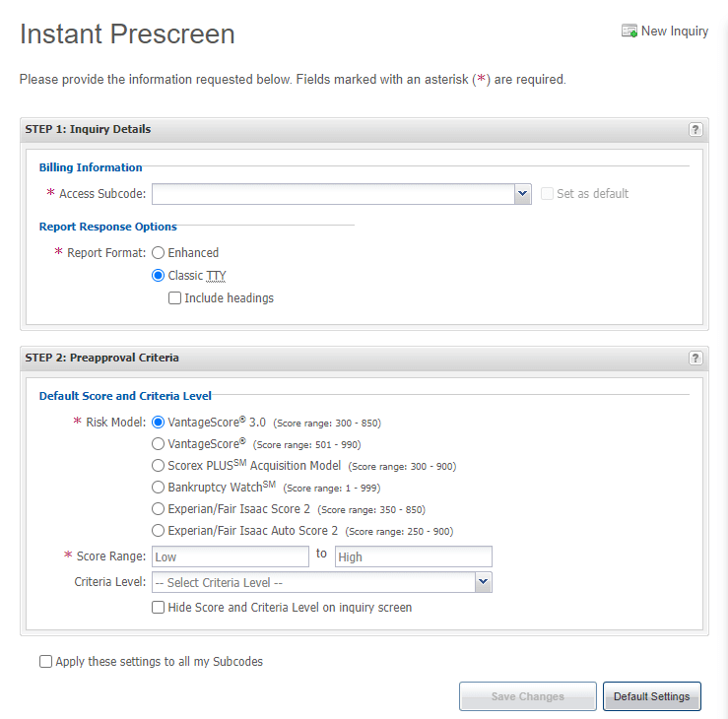The width and height of the screenshot is (728, 719).
Task: Check Apply these settings to all Subcodes
Action: pos(45,662)
